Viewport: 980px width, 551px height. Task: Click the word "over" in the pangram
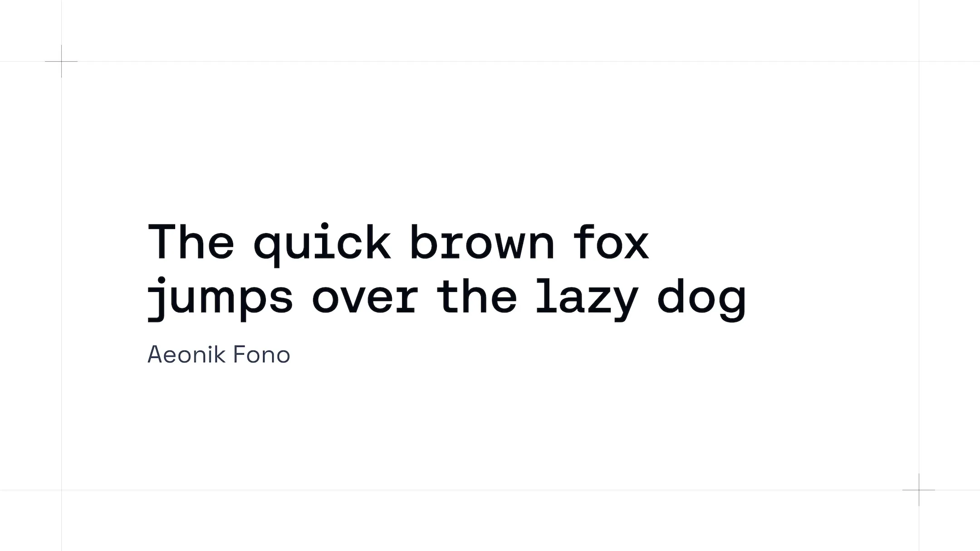[x=364, y=298]
